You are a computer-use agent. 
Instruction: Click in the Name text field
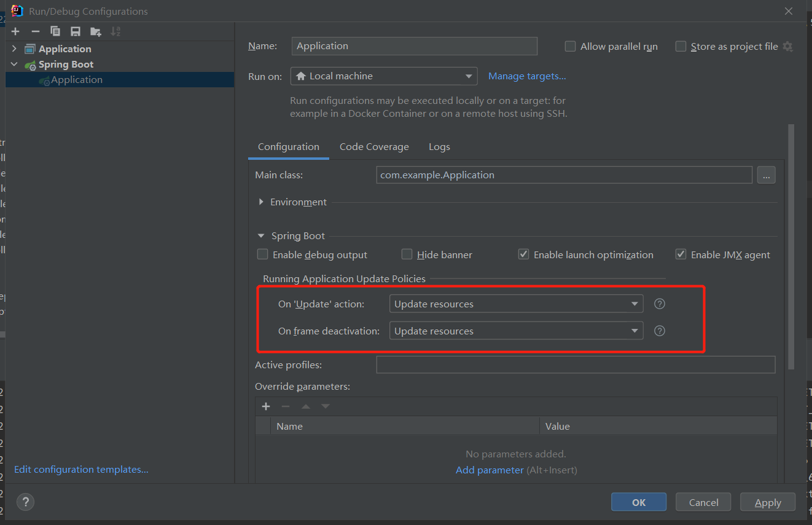pyautogui.click(x=415, y=46)
